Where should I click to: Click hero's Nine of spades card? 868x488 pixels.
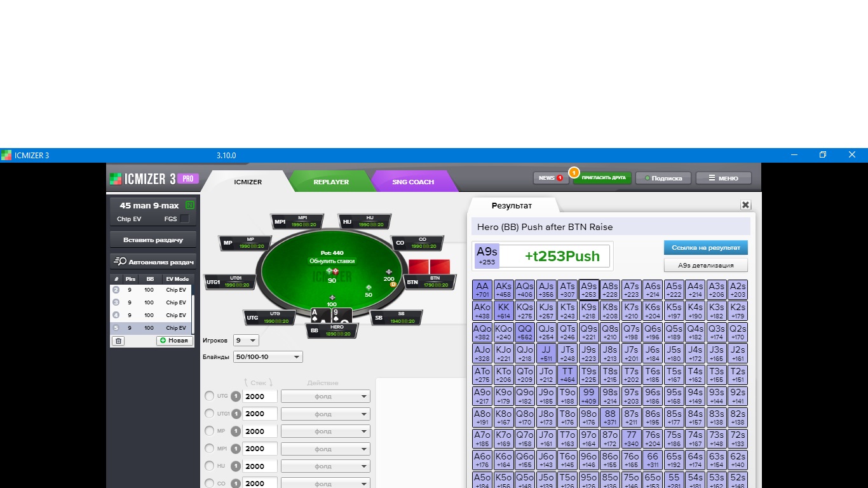[x=342, y=316]
